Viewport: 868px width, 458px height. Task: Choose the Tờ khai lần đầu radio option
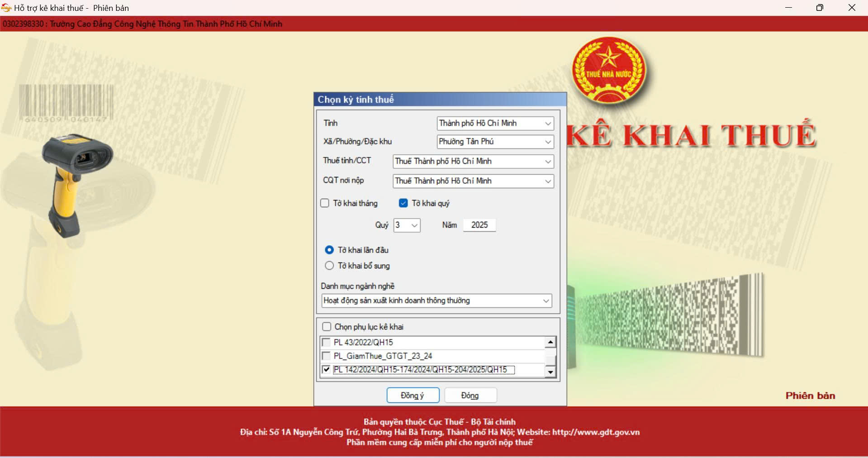click(329, 250)
